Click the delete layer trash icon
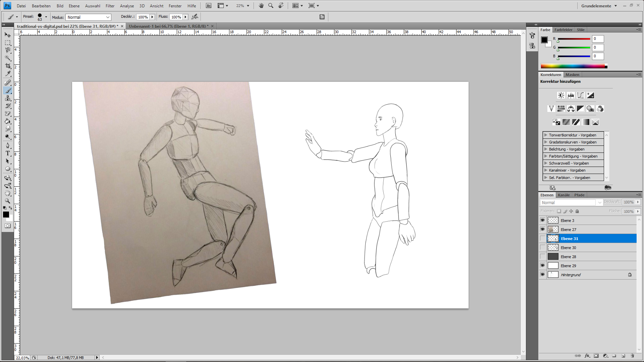This screenshot has width=644, height=362. [x=632, y=356]
